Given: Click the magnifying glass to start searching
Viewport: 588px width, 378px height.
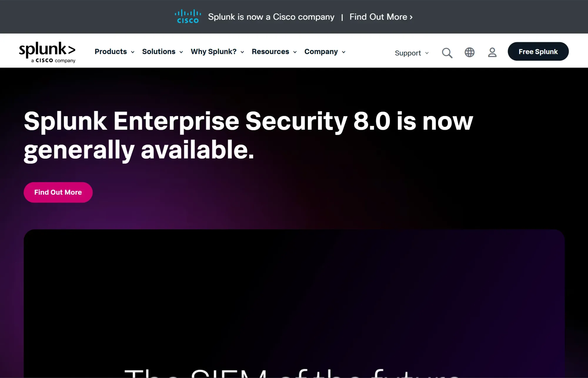Looking at the screenshot, I should [447, 53].
